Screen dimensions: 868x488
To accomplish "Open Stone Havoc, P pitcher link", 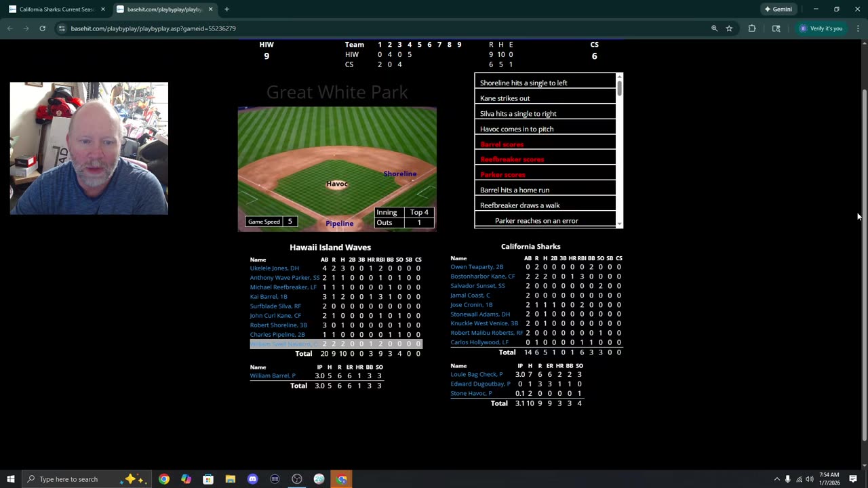I will pos(471,393).
